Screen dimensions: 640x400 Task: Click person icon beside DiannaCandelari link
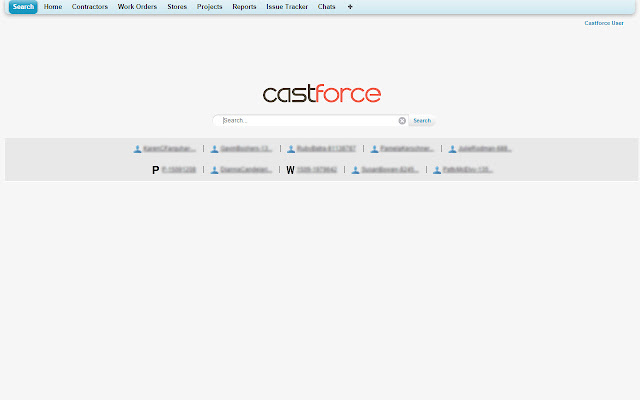point(214,170)
